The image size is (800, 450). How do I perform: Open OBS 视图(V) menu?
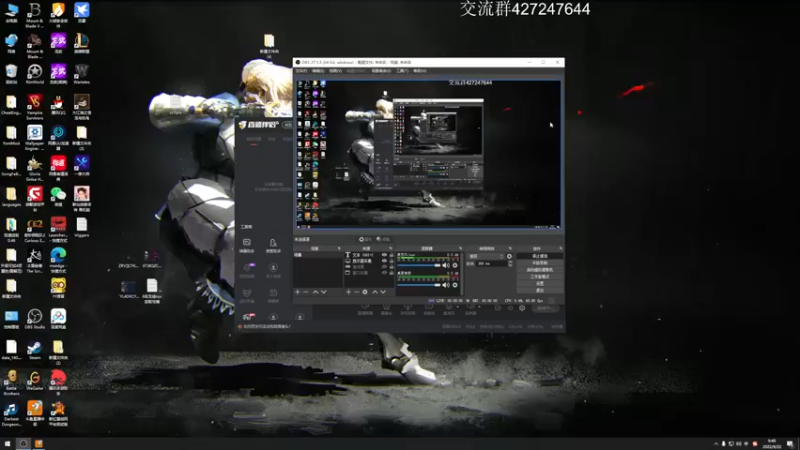pos(335,71)
